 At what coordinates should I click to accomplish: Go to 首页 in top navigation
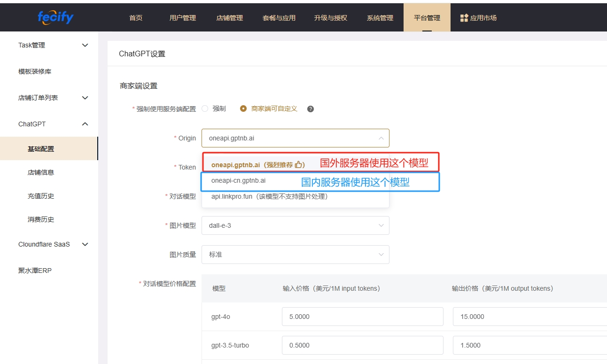point(136,18)
